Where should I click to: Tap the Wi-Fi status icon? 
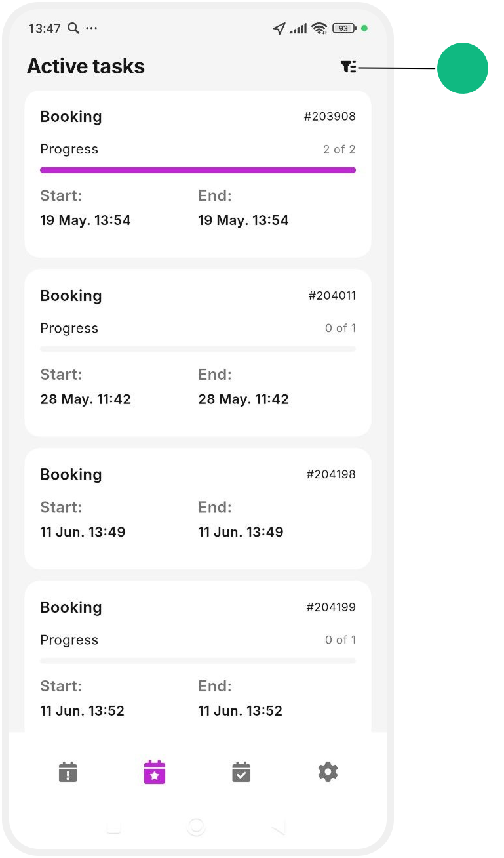[319, 28]
